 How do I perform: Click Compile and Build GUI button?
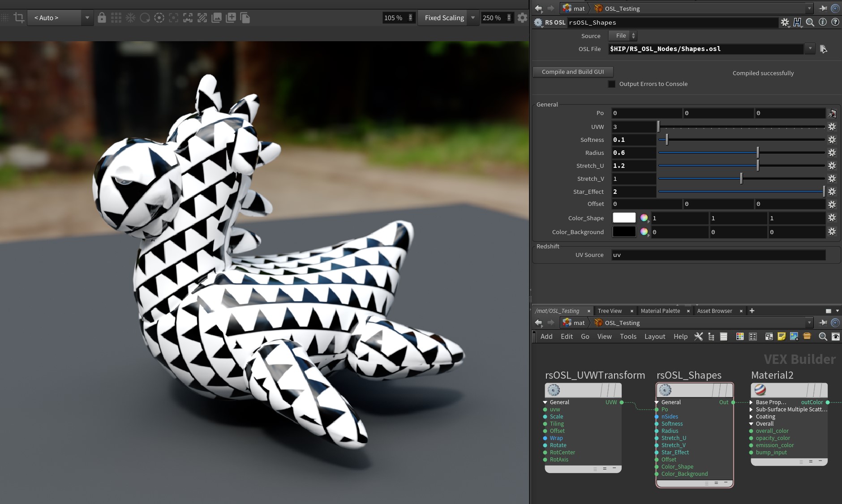click(573, 72)
